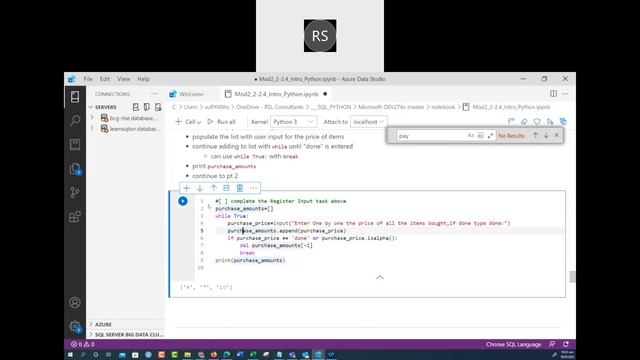
Task: Delete the cell with the trash icon
Action: click(240, 188)
